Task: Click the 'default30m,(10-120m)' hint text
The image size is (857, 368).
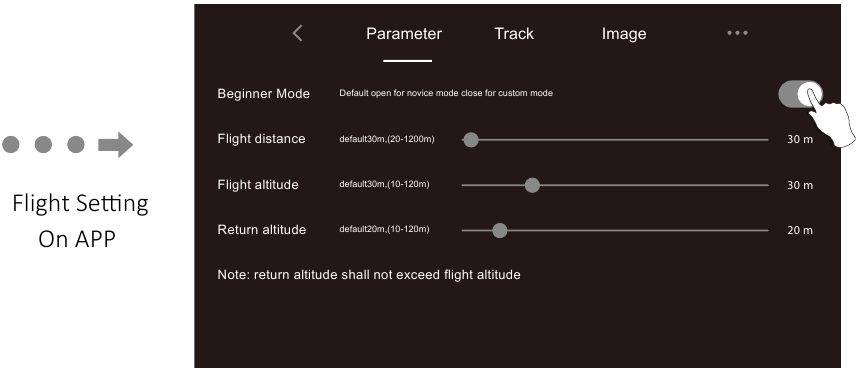Action: (384, 184)
